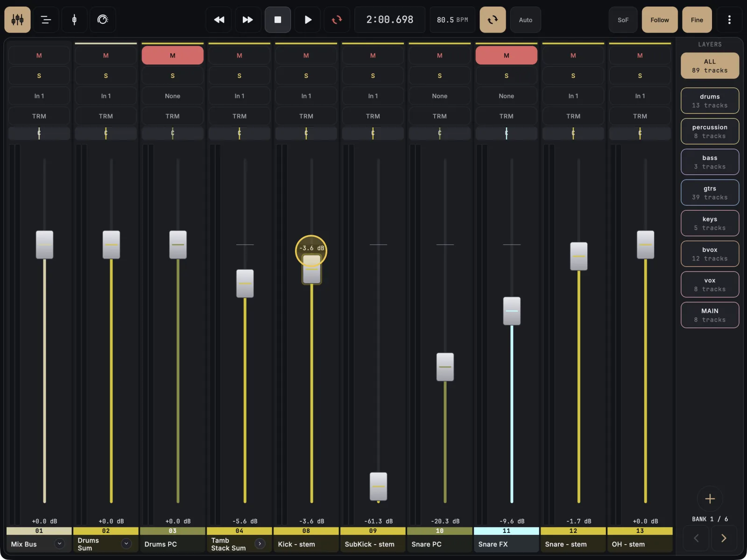747x560 pixels.
Task: Select the single fader view icon
Action: coord(74,20)
